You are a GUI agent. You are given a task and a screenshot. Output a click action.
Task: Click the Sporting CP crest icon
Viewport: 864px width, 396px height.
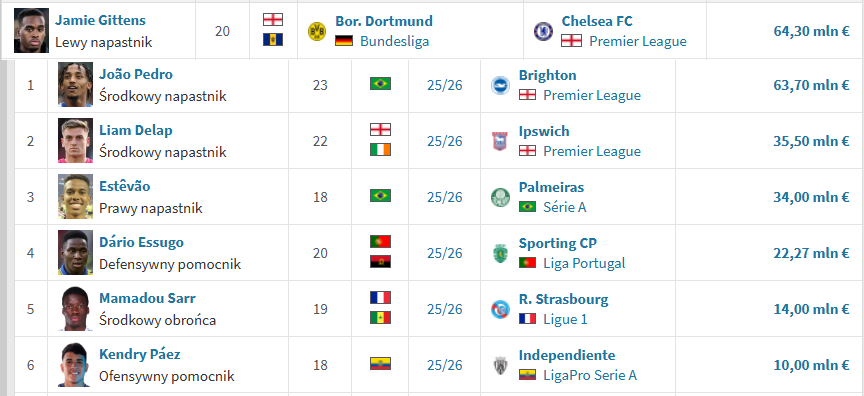pos(500,253)
